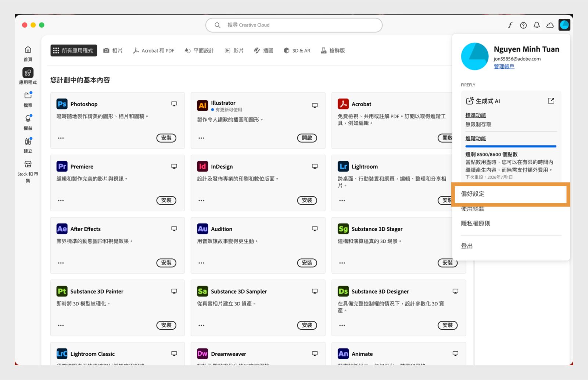Choose 登出 in profile menu
This screenshot has width=588, height=380.
[x=467, y=246]
